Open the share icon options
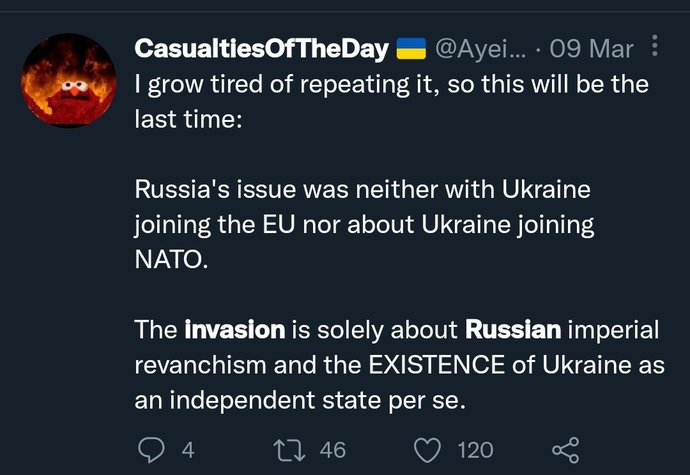690x475 pixels. (x=566, y=450)
